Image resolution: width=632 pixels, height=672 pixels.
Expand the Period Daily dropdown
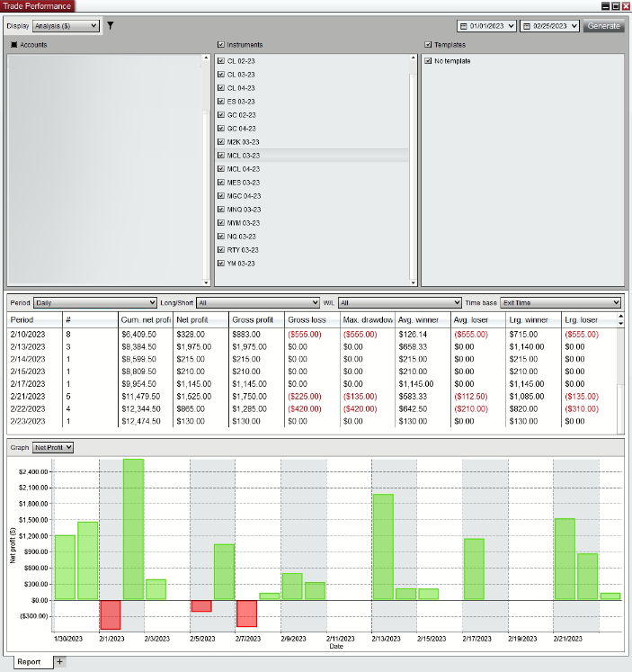pyautogui.click(x=95, y=303)
